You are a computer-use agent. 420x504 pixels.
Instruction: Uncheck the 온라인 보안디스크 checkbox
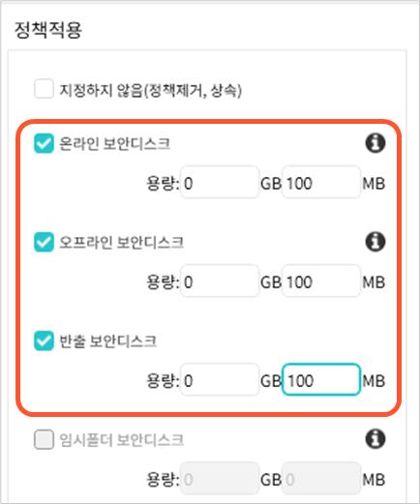(x=44, y=143)
